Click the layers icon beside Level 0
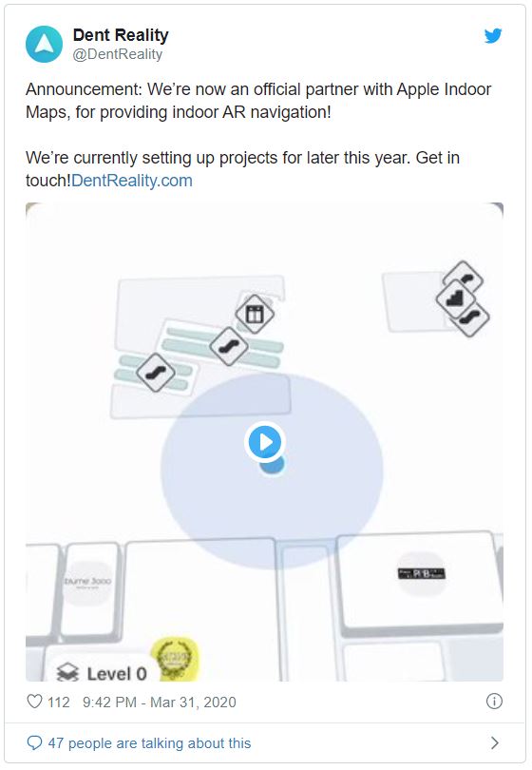The width and height of the screenshot is (532, 770). click(x=67, y=673)
